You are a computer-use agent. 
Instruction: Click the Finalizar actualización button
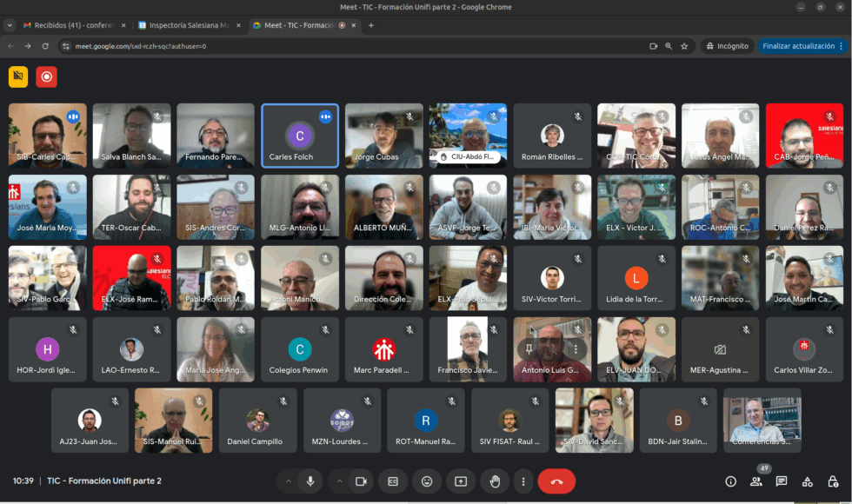[798, 46]
